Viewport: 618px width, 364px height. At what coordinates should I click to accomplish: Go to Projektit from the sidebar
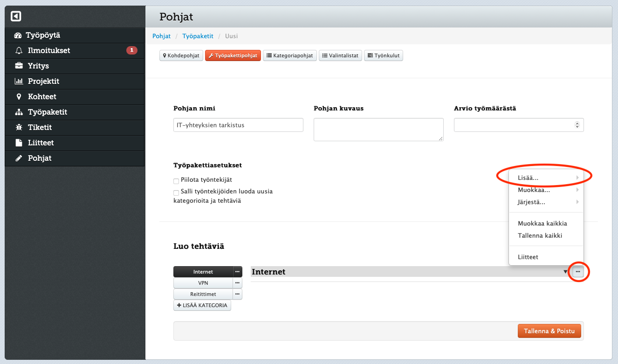(x=43, y=81)
